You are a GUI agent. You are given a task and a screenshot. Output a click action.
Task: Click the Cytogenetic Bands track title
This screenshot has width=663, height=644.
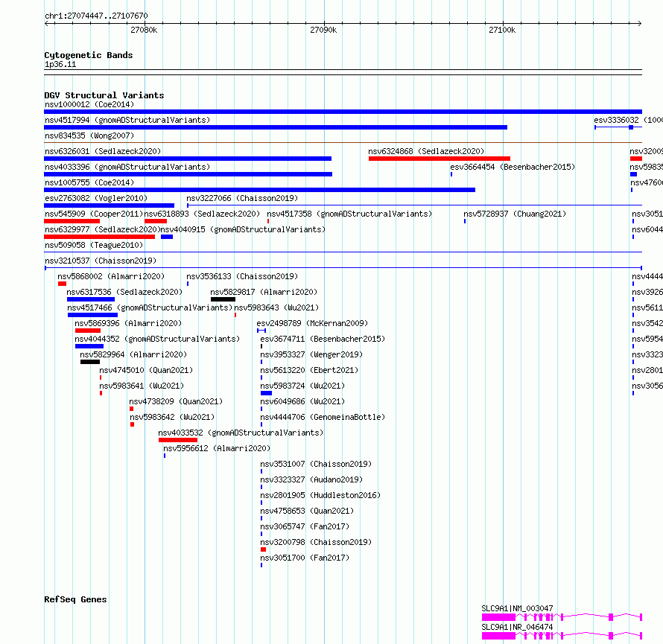pos(89,55)
